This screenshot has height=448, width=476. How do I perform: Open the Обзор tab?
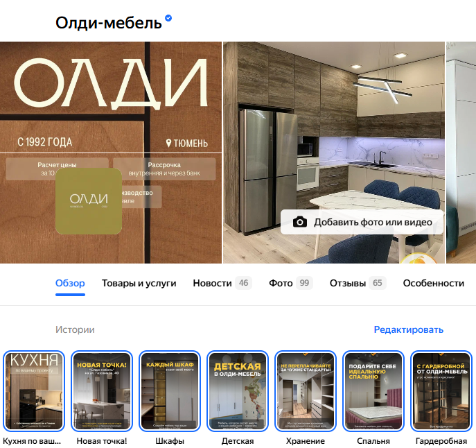[70, 283]
